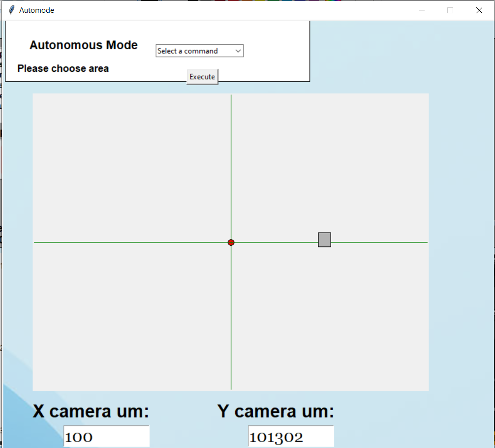Click inside the Y camera um input field
Screen dimensions: 495x448
tap(290, 436)
